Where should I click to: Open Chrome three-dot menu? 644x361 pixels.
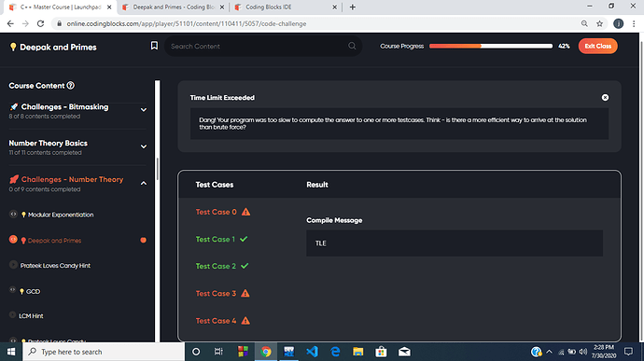point(634,24)
